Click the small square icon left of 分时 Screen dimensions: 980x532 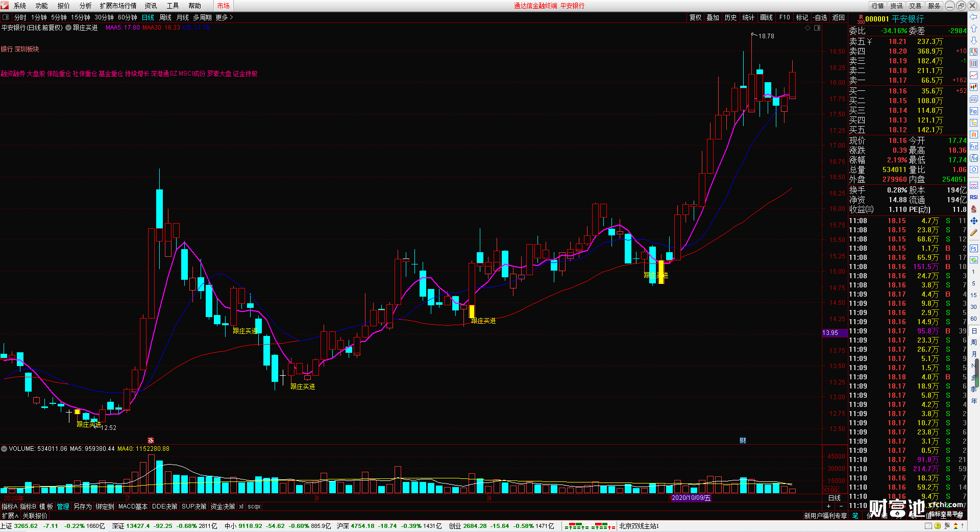pos(6,17)
